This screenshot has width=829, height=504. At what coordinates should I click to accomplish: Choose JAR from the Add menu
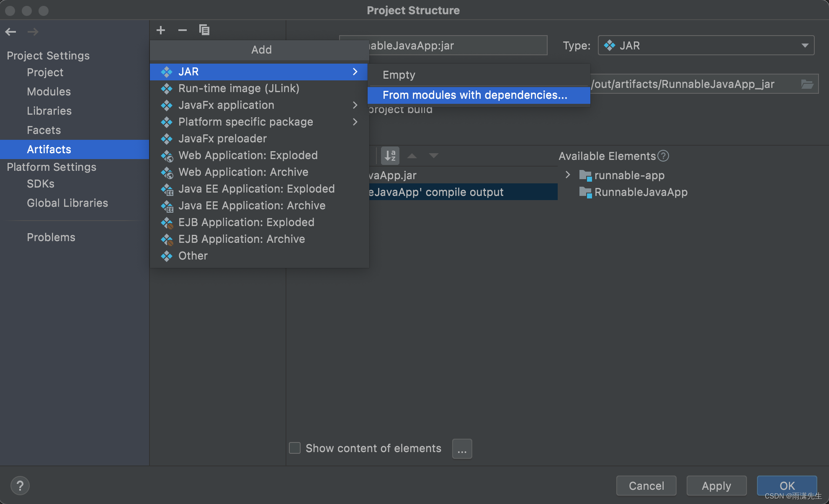tap(259, 72)
